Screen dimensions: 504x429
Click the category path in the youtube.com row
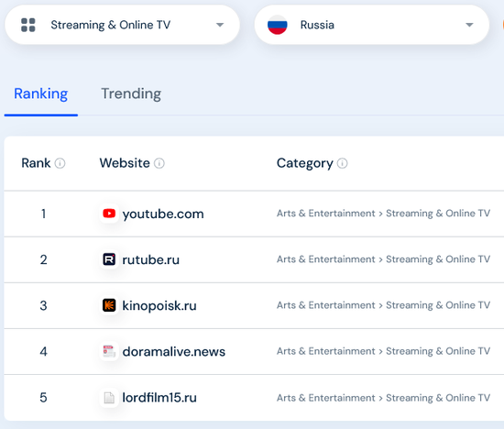point(383,214)
